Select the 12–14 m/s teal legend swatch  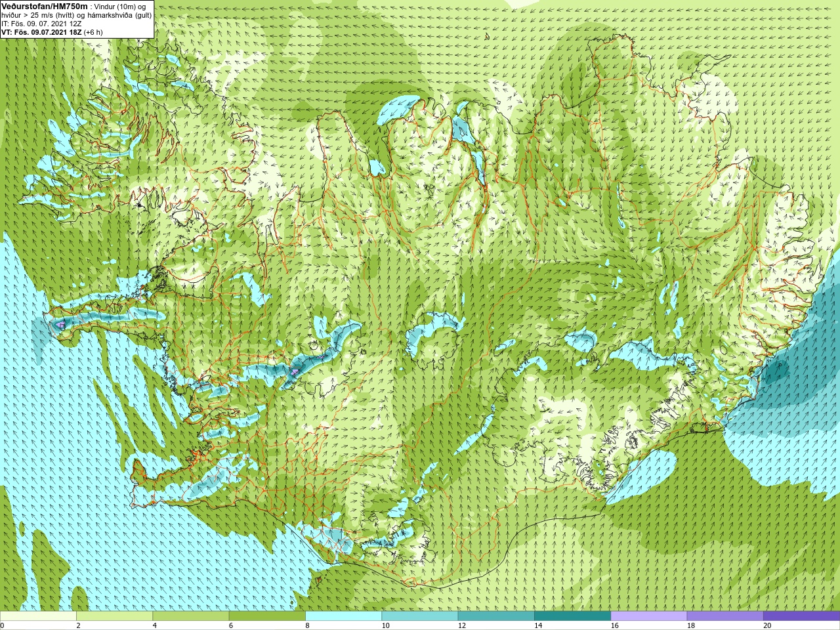496,616
